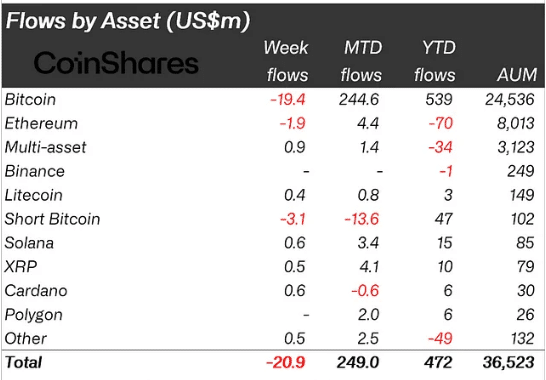
Task: Click the Solana row label
Action: (x=29, y=243)
